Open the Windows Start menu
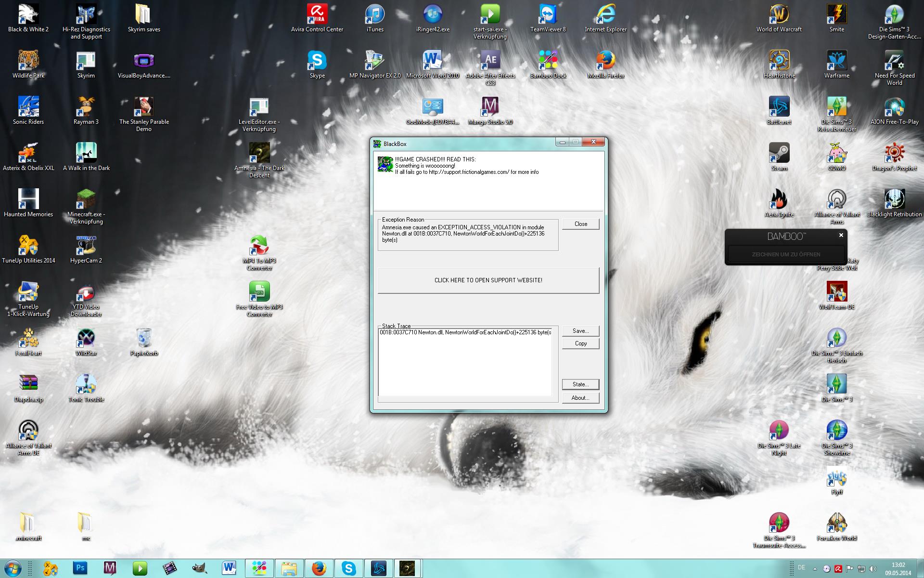The width and height of the screenshot is (924, 578). pos(13,568)
